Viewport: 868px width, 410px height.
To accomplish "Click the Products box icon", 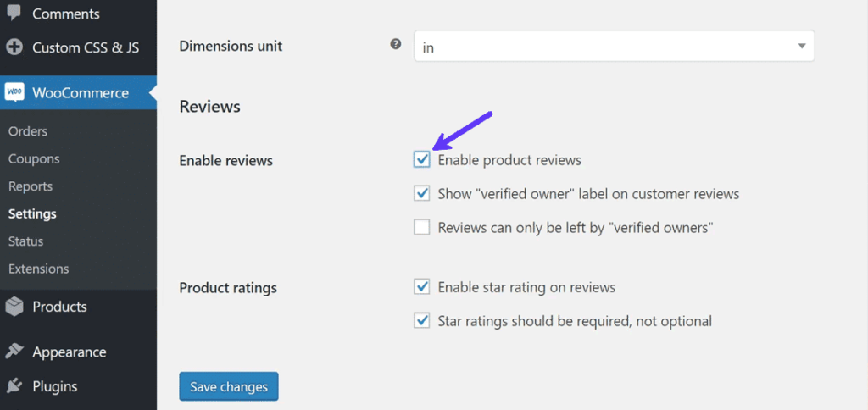I will point(14,307).
